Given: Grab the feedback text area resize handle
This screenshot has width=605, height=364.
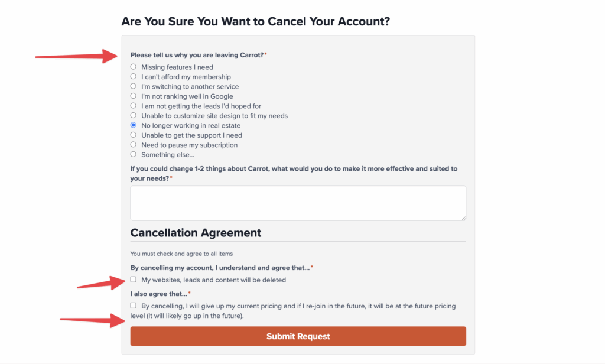Looking at the screenshot, I should (x=463, y=218).
